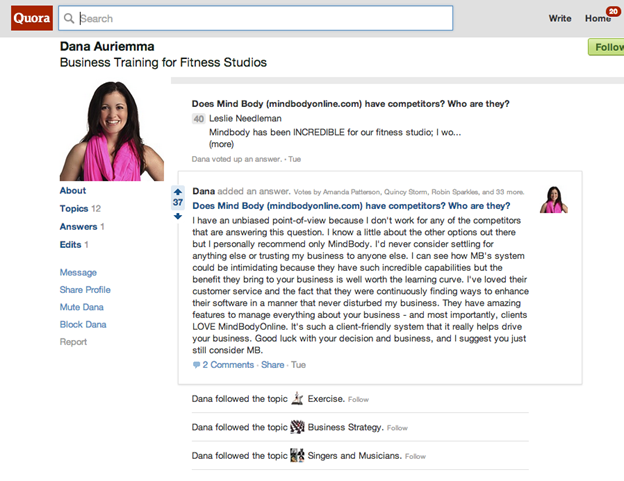This screenshot has width=624, height=481.
Task: Open the About section
Action: click(x=73, y=190)
